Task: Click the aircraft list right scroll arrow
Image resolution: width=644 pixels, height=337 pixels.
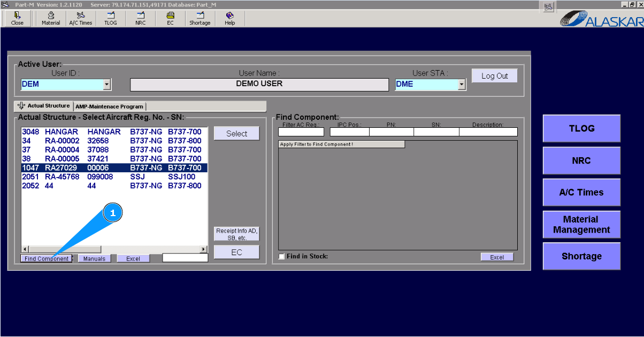Action: tap(203, 249)
